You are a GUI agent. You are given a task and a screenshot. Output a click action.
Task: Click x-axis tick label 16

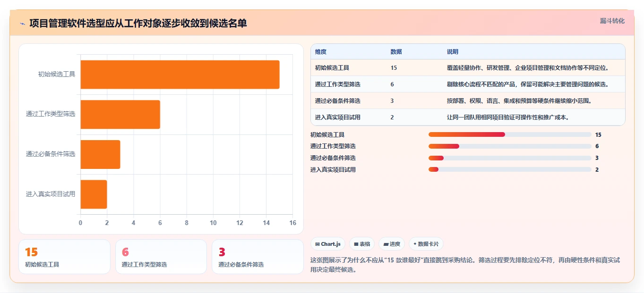[292, 223]
